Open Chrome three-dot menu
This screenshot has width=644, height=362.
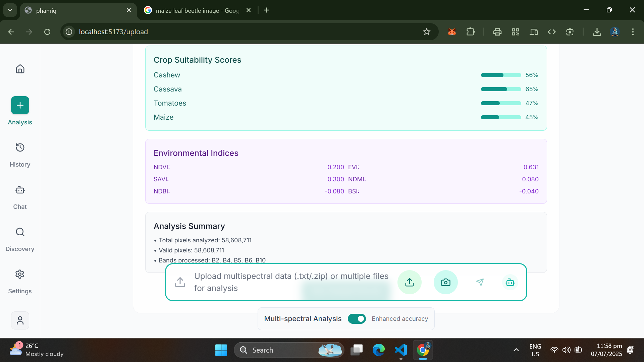(x=633, y=32)
